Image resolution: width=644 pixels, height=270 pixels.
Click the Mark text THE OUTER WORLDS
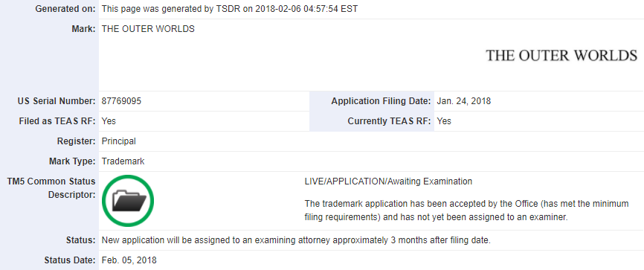coord(148,29)
